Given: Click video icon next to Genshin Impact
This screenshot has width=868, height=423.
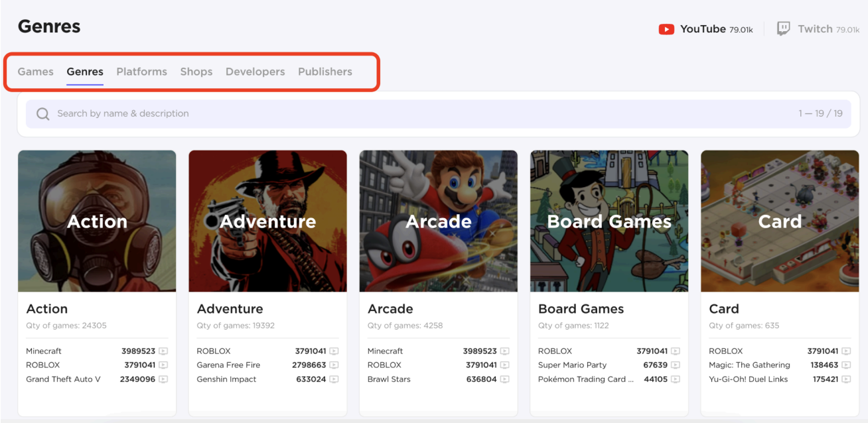Looking at the screenshot, I should click(334, 379).
